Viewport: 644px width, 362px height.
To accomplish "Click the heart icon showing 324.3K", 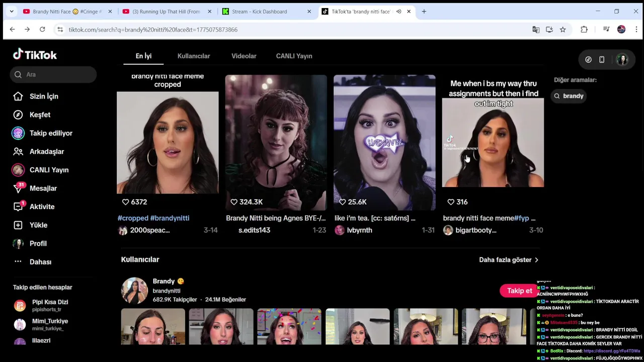I will (234, 202).
